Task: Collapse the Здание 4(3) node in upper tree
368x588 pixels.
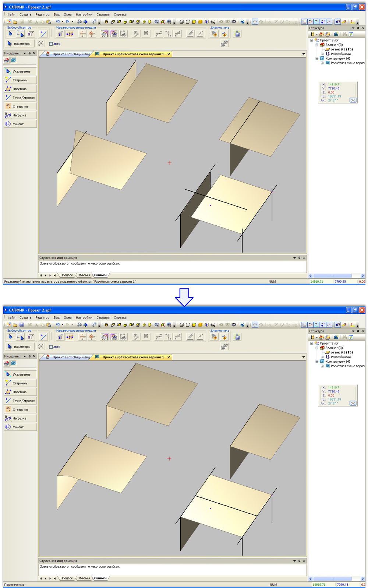Action: (317, 45)
